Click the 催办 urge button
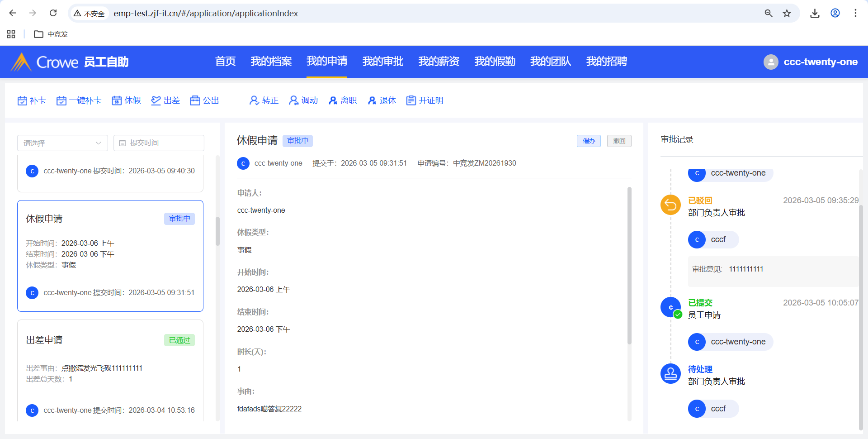Viewport: 868px width, 439px height. click(x=589, y=141)
